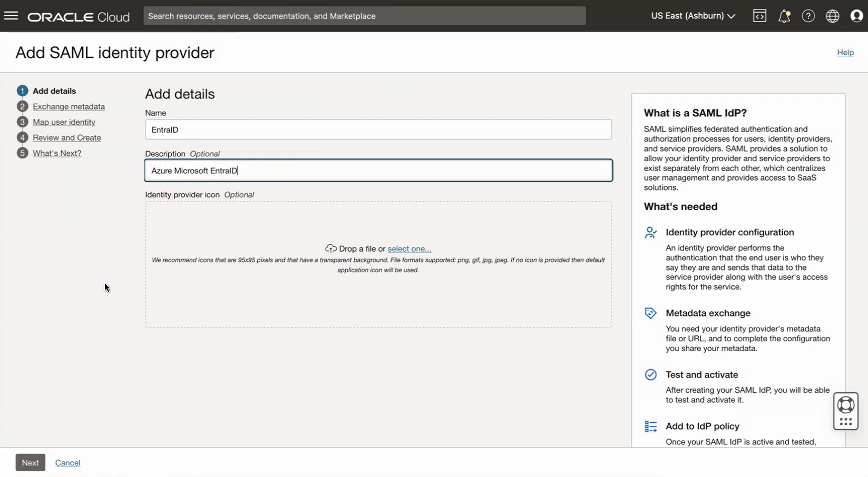Open the navigation hamburger menu
Screen dimensions: 868x477
[11, 15]
